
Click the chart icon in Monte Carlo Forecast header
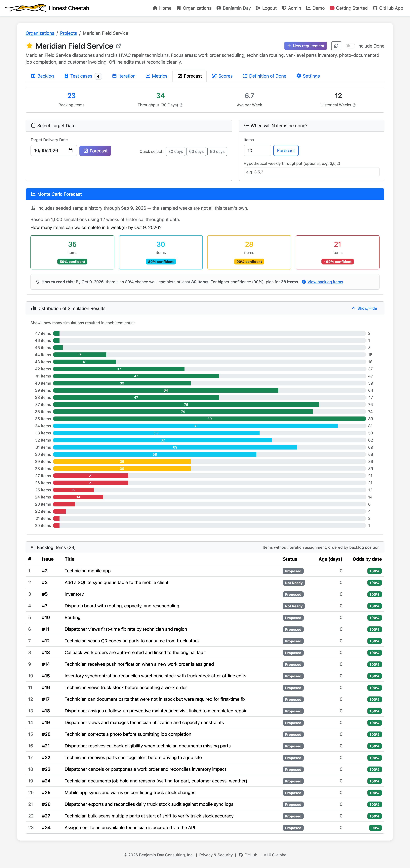pos(33,194)
